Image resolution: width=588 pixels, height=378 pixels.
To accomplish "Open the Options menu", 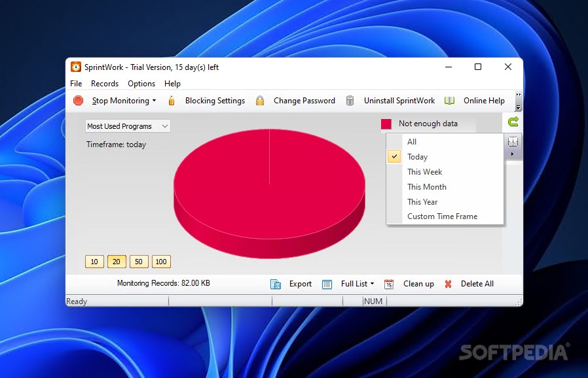I will [141, 84].
